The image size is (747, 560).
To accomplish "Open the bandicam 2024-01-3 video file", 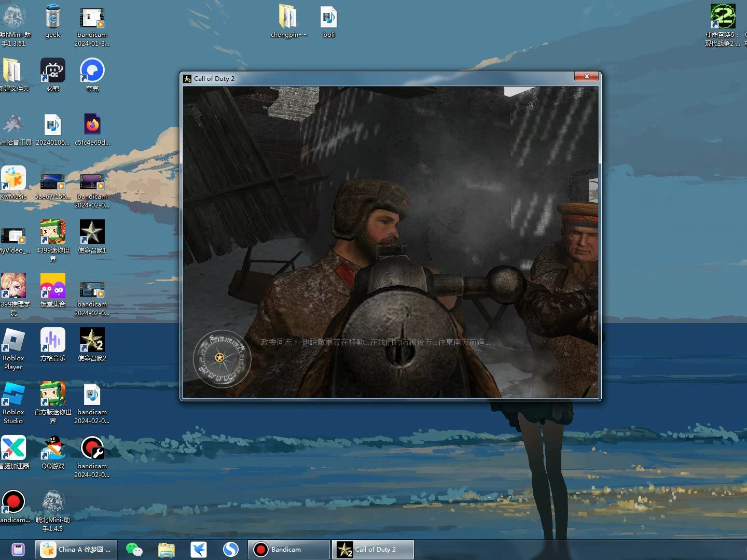I will tap(92, 25).
